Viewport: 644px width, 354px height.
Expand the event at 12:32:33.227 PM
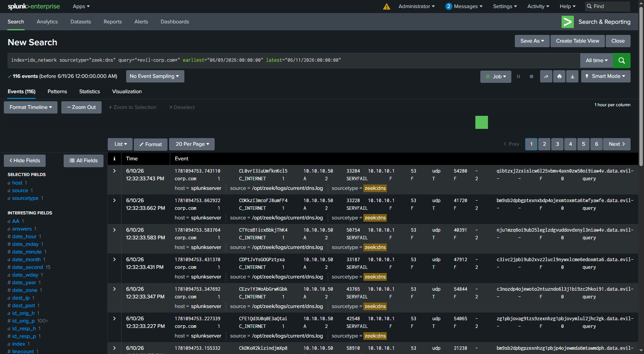click(114, 318)
